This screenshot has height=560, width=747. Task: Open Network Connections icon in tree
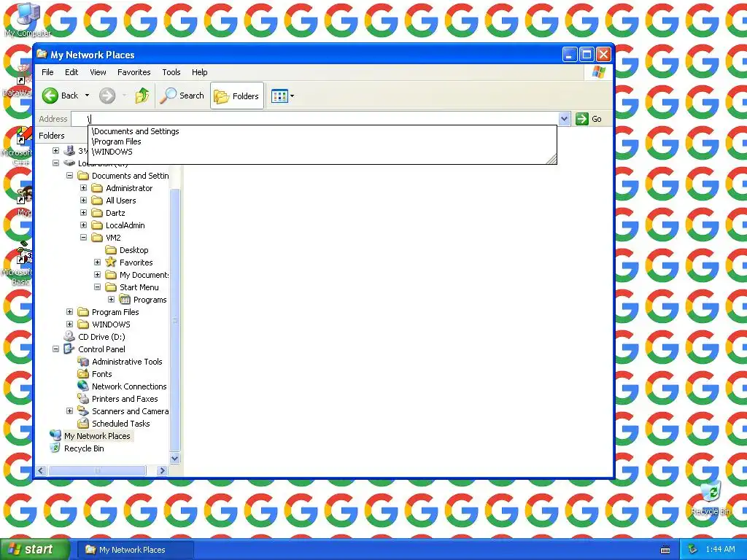point(83,386)
